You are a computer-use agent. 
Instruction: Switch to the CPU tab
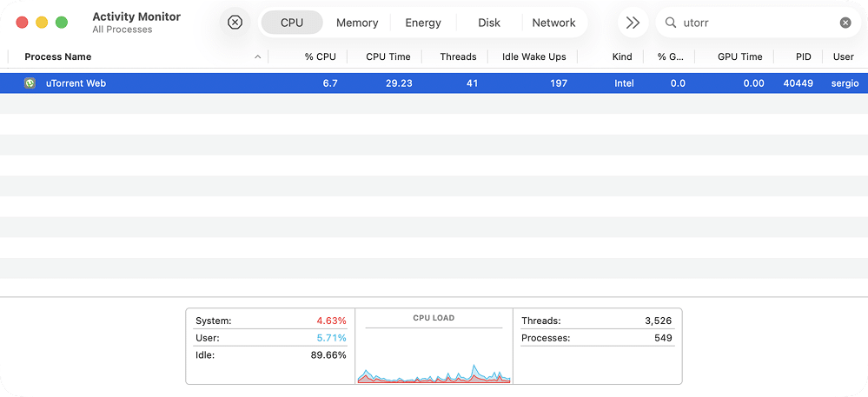click(x=292, y=23)
